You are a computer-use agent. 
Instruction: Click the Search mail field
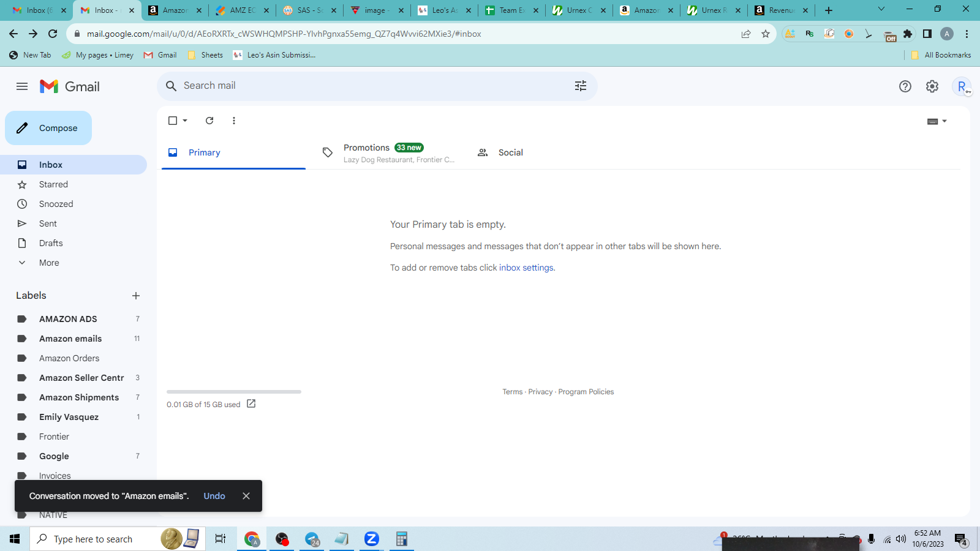point(377,86)
